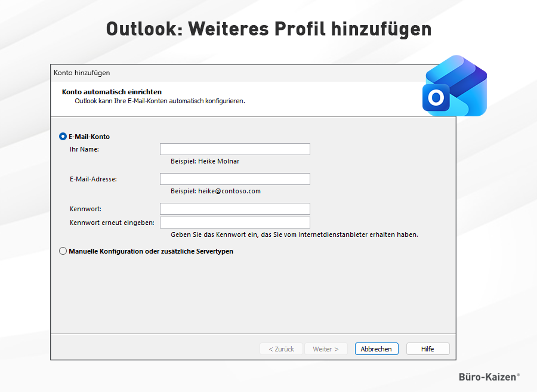Screen dimensions: 537x392
Task: Open help via the Hilfe button
Action: [427, 349]
